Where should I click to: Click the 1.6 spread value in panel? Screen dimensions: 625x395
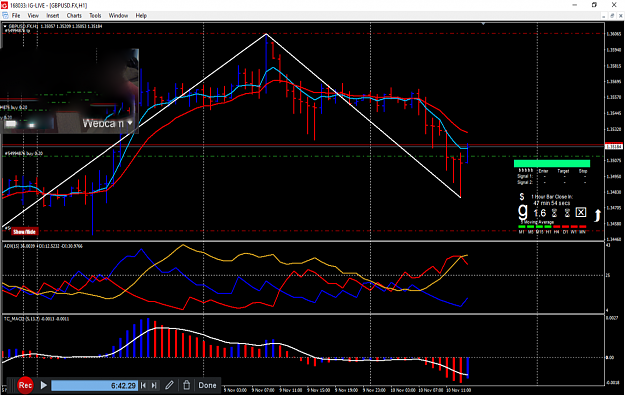(540, 213)
